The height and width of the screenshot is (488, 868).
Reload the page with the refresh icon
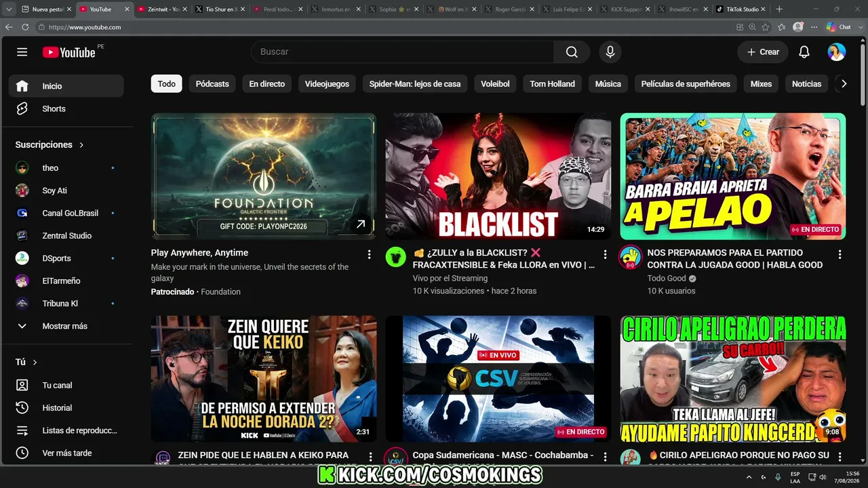tap(25, 27)
